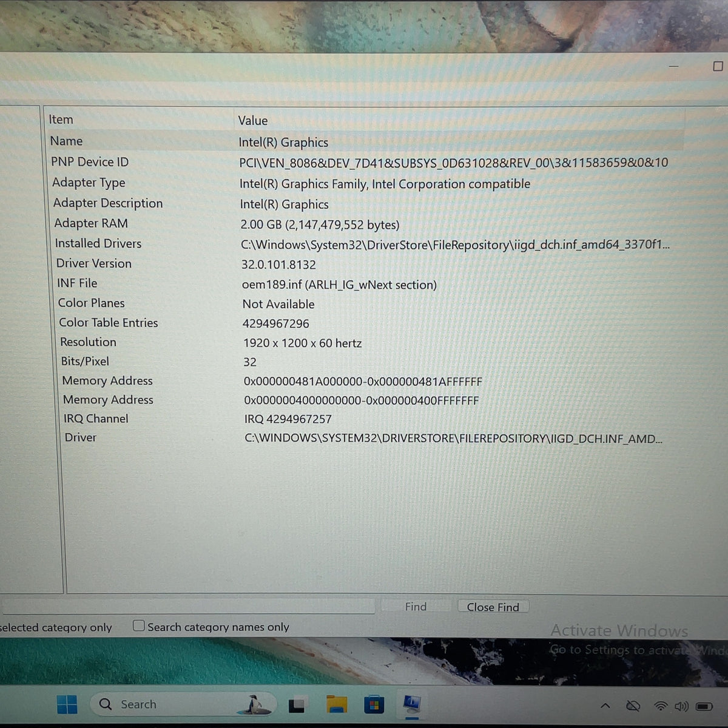Show hidden system tray icons
Image resolution: width=728 pixels, height=728 pixels.
click(x=605, y=706)
